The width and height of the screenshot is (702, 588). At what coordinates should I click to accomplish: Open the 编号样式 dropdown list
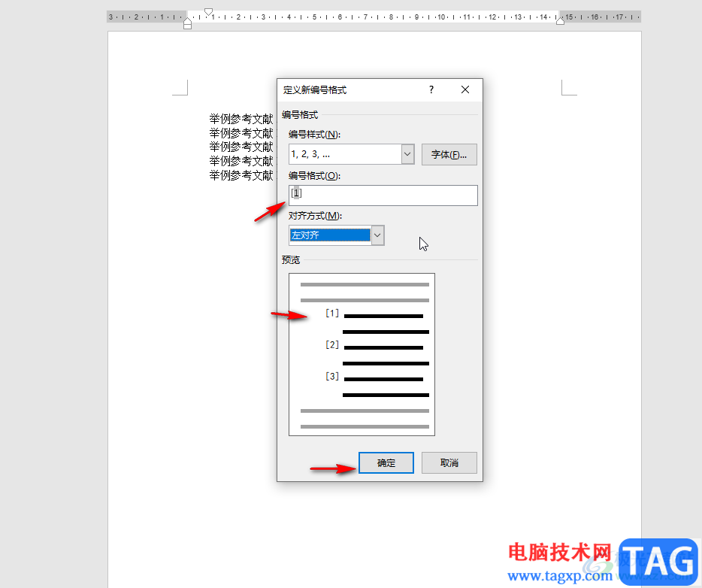coord(407,154)
